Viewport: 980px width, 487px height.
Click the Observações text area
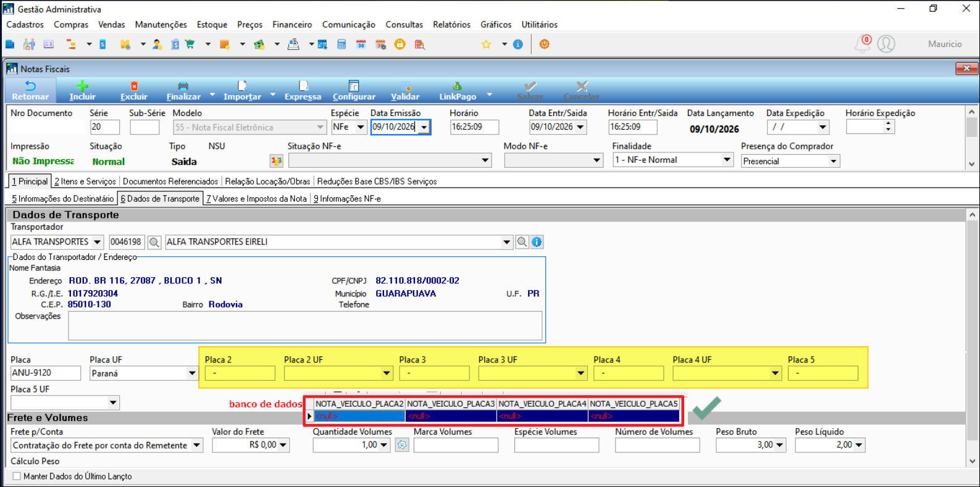[x=305, y=326]
